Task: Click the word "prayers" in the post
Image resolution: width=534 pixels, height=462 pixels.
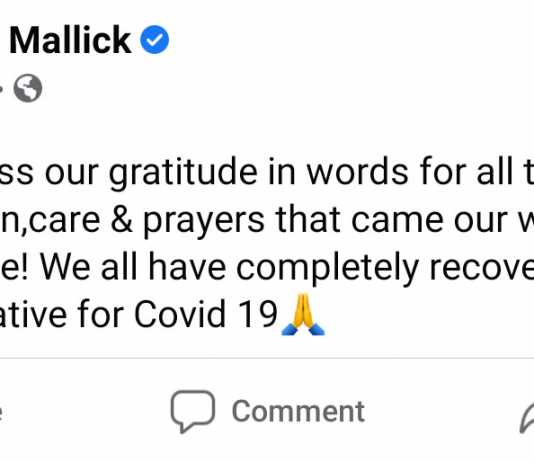Action: (x=204, y=221)
